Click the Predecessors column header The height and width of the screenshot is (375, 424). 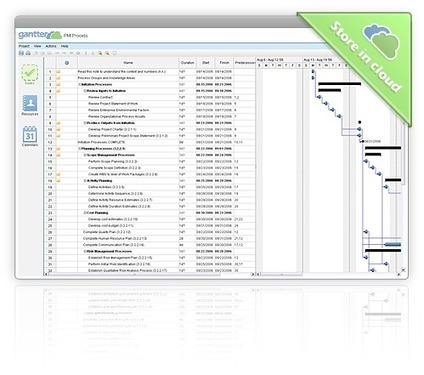click(244, 63)
